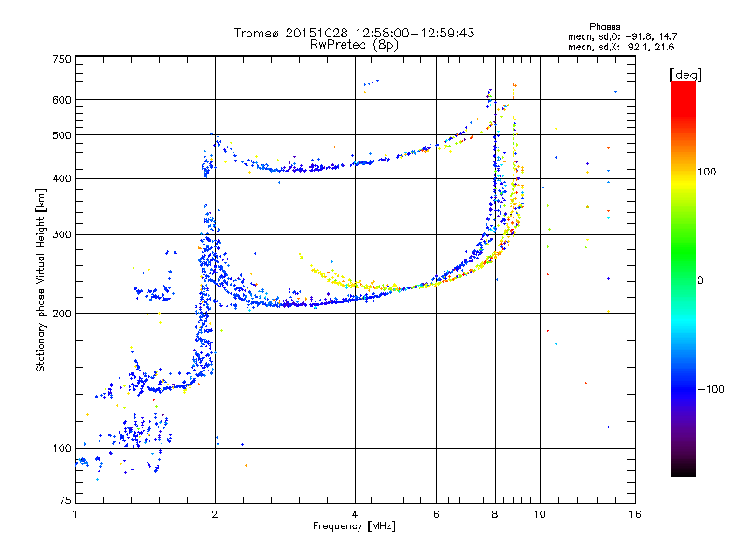The height and width of the screenshot is (560, 747).
Task: Click the y-axis tick label '400'
Action: click(62, 178)
